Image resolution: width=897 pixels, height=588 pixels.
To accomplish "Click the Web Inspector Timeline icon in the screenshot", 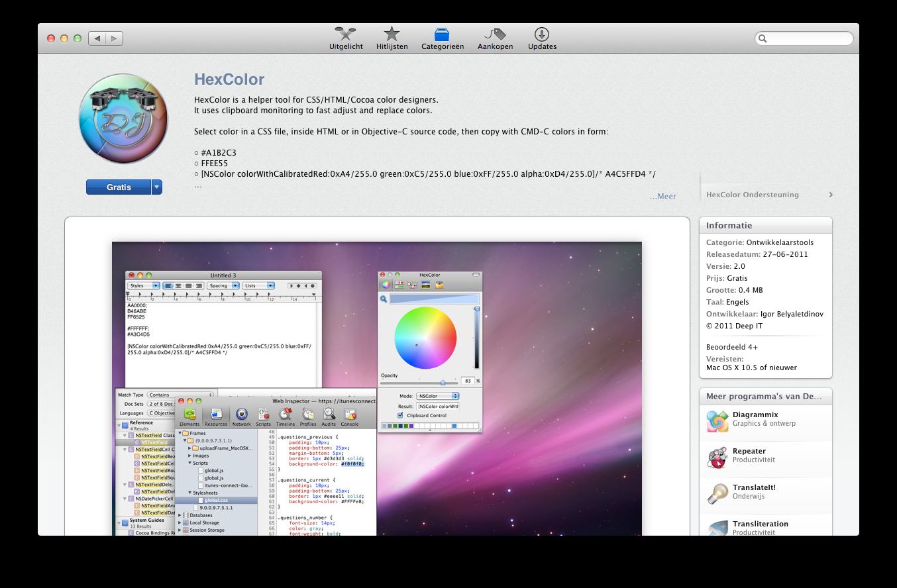I will click(x=286, y=416).
